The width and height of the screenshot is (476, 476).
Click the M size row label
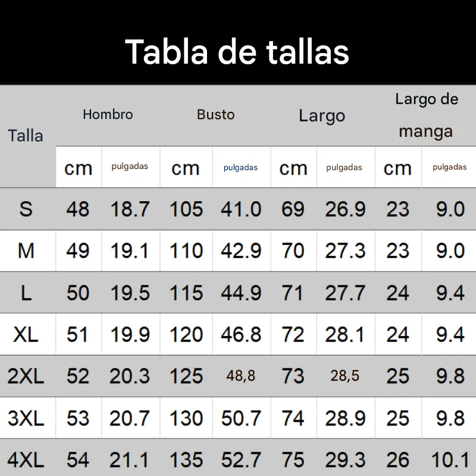coord(26,250)
